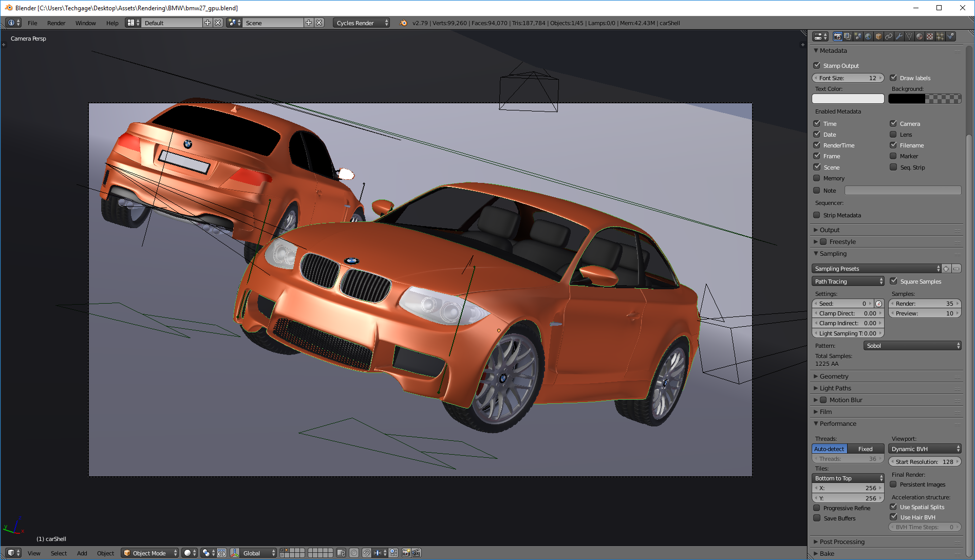Open the World properties tab (globe icon)
The width and height of the screenshot is (975, 560).
point(868,36)
